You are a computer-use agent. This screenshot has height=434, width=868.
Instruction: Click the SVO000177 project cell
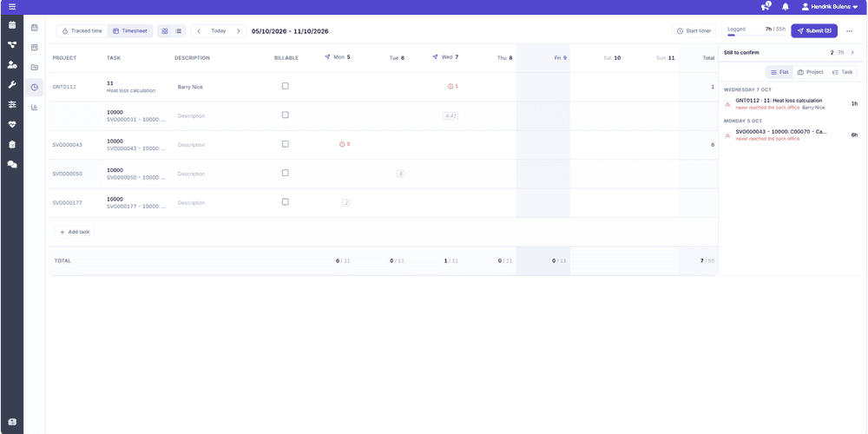pos(68,202)
